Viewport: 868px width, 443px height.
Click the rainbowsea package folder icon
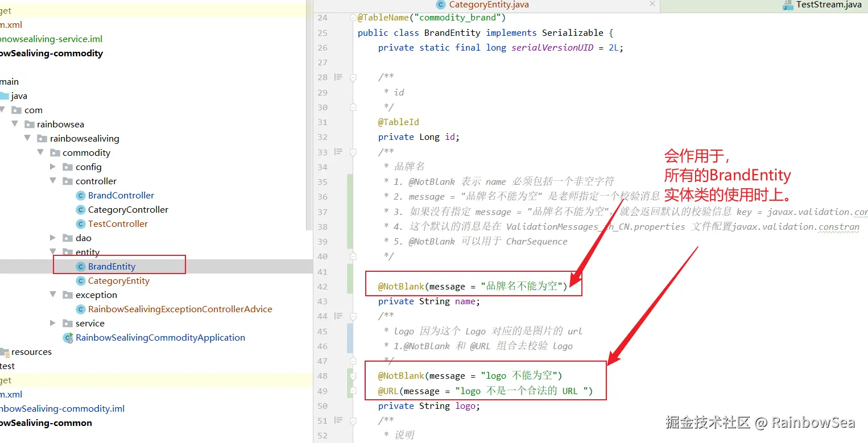pyautogui.click(x=29, y=125)
